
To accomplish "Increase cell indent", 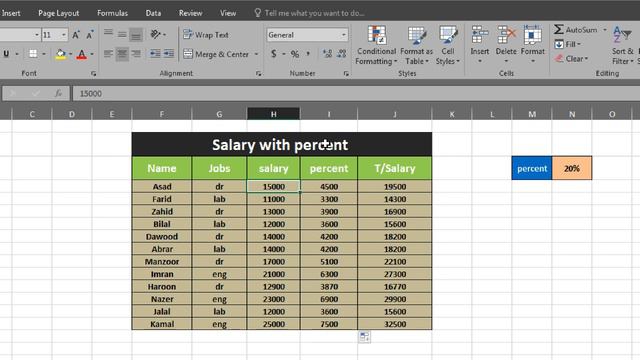I will (169, 54).
